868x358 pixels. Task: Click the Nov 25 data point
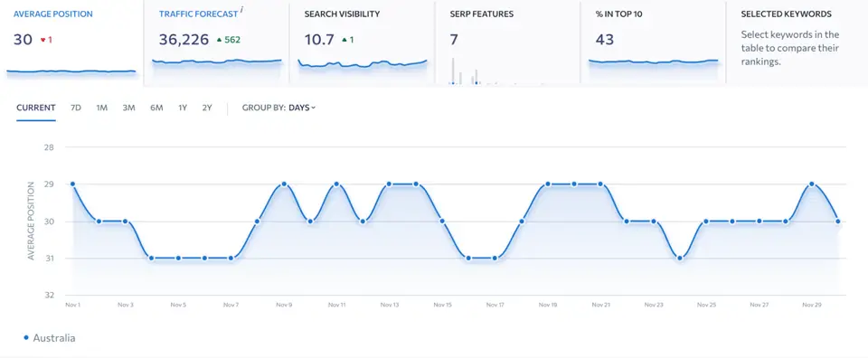(706, 221)
